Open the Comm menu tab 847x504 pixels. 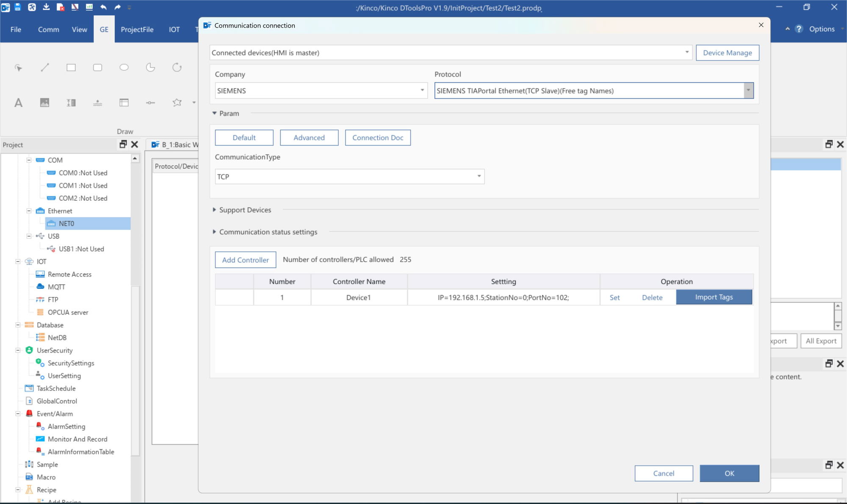click(x=48, y=29)
